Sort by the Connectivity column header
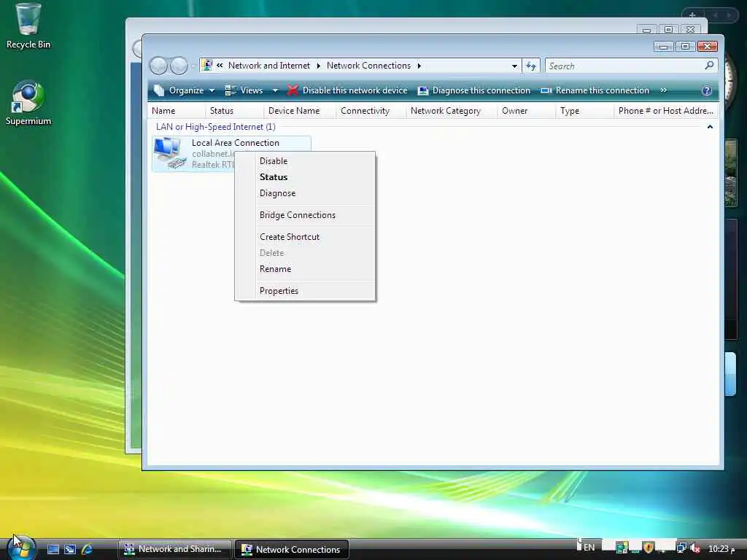Viewport: 747px width, 560px height. 371,111
